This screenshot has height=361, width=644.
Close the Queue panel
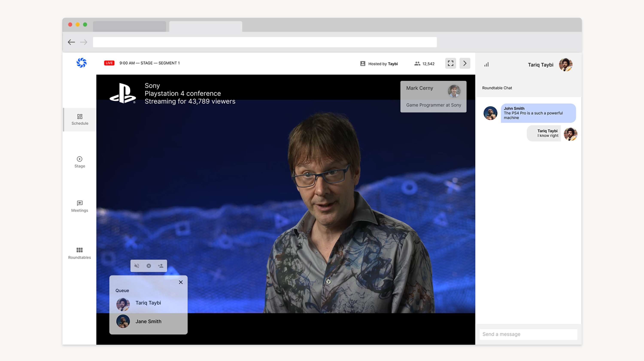click(x=181, y=282)
